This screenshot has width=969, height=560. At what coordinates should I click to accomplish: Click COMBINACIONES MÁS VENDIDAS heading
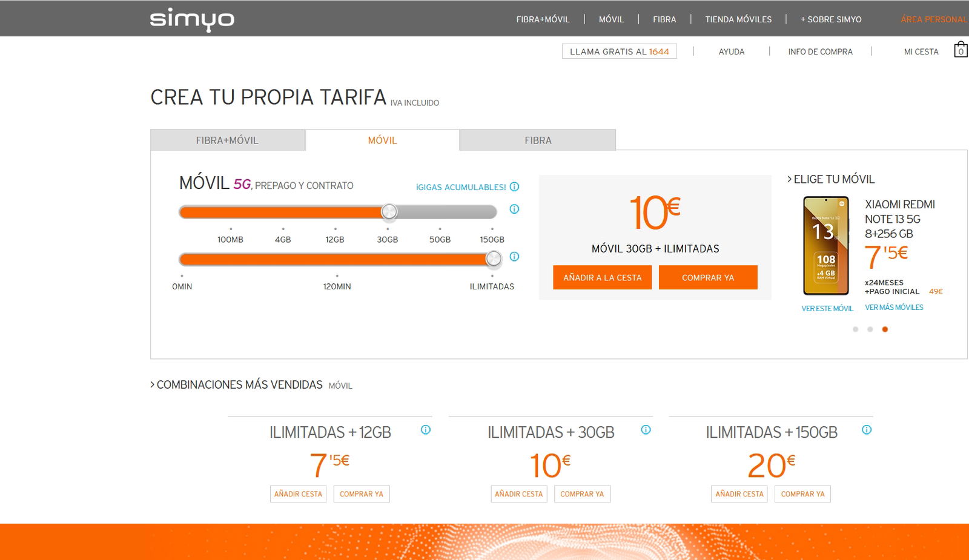coord(237,384)
